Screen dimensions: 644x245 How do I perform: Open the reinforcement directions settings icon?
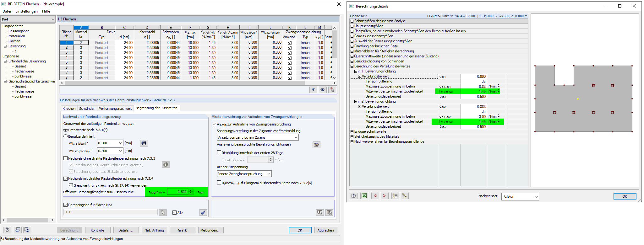point(316,145)
